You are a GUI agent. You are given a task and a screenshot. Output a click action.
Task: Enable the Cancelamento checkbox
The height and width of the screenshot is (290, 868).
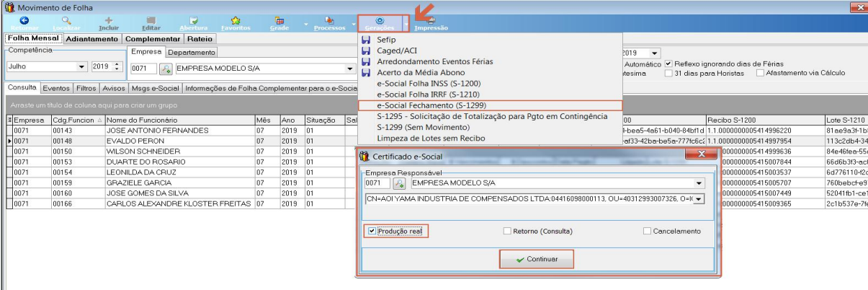[x=647, y=231]
